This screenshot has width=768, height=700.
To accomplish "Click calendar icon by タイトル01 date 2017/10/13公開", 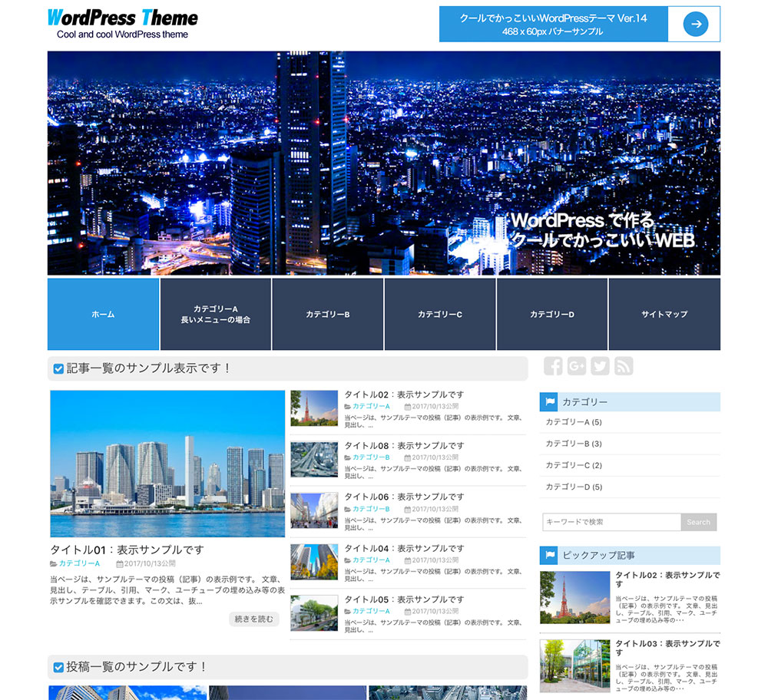I will pyautogui.click(x=120, y=564).
